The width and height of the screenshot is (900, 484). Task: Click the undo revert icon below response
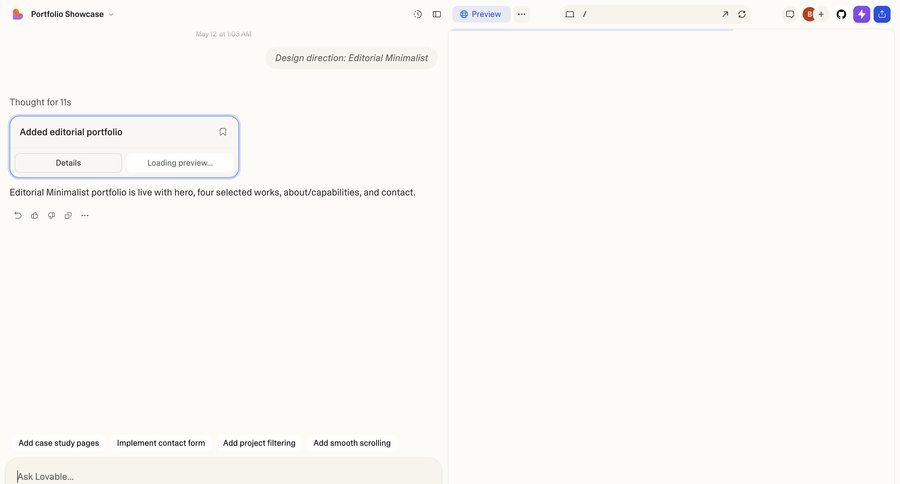click(18, 216)
